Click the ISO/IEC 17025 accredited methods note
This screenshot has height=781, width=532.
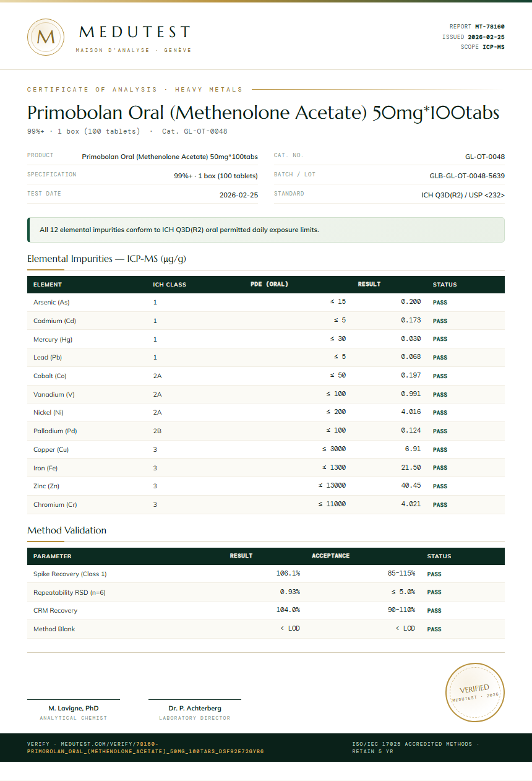[415, 748]
